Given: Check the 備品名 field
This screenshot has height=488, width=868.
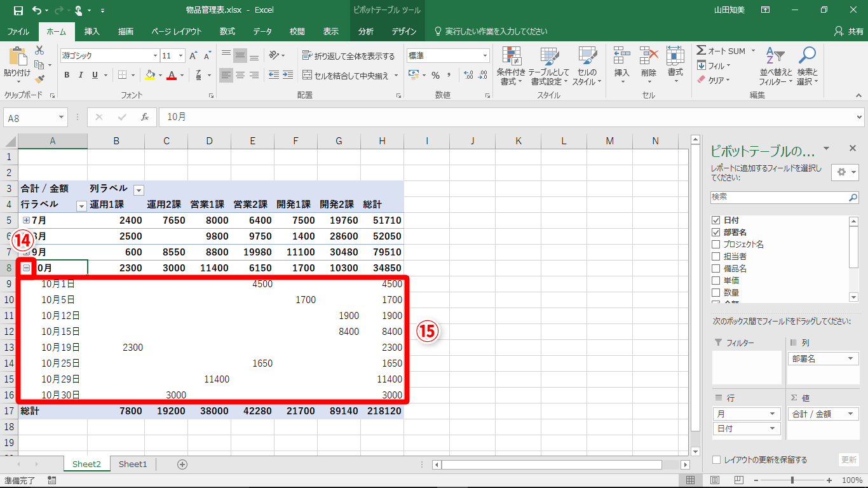Looking at the screenshot, I should tap(716, 268).
